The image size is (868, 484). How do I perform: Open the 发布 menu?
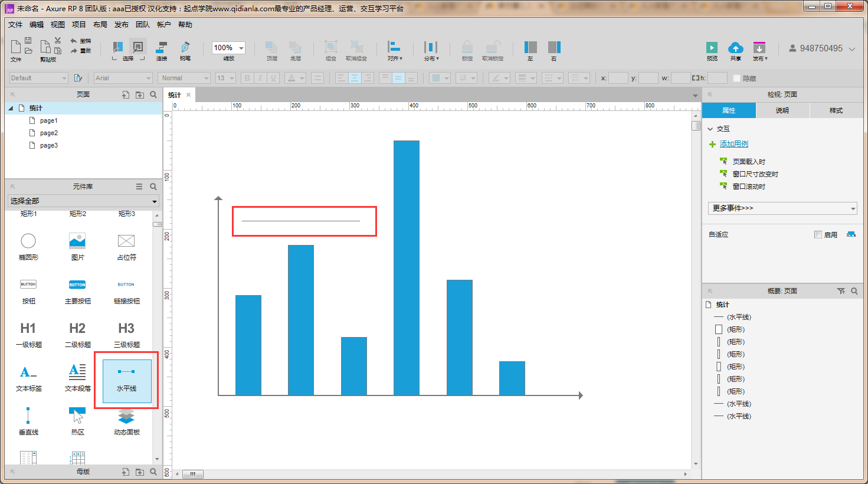[122, 25]
